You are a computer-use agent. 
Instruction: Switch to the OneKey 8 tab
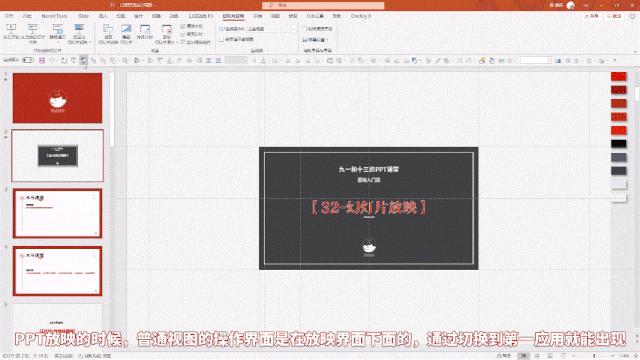click(361, 16)
